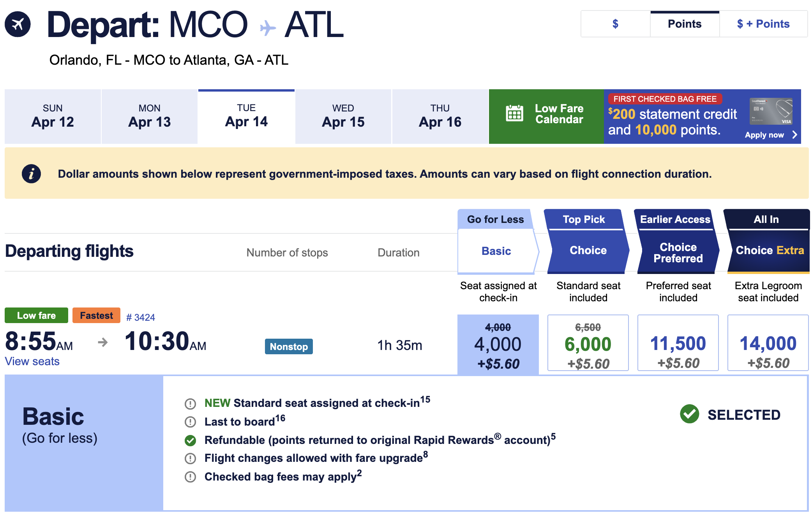The width and height of the screenshot is (812, 516).
Task: Click the alert icon next to Last to board
Action: [x=190, y=422]
